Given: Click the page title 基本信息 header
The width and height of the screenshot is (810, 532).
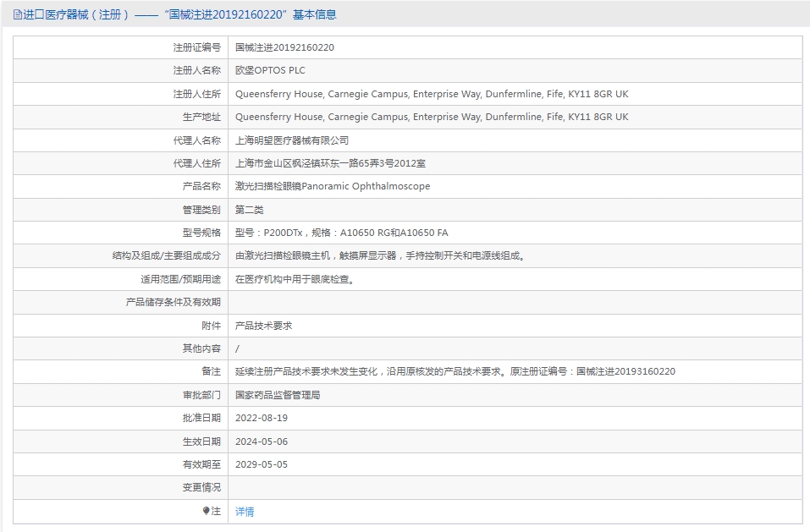Looking at the screenshot, I should [315, 15].
